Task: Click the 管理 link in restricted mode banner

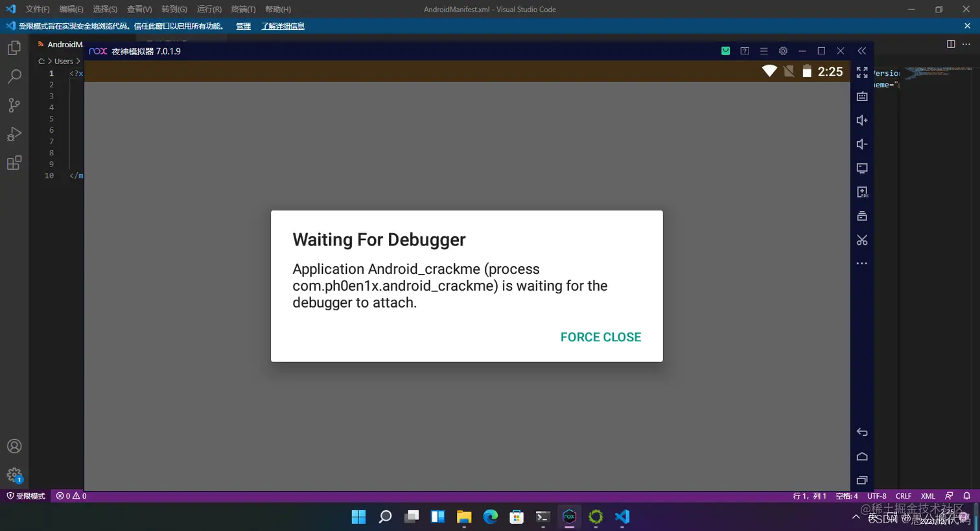Action: click(243, 26)
